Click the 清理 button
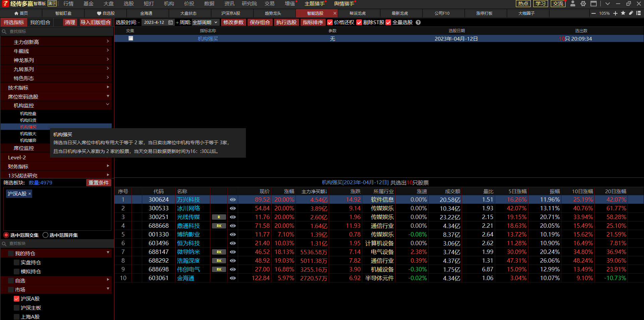644x320 pixels. pyautogui.click(x=70, y=22)
